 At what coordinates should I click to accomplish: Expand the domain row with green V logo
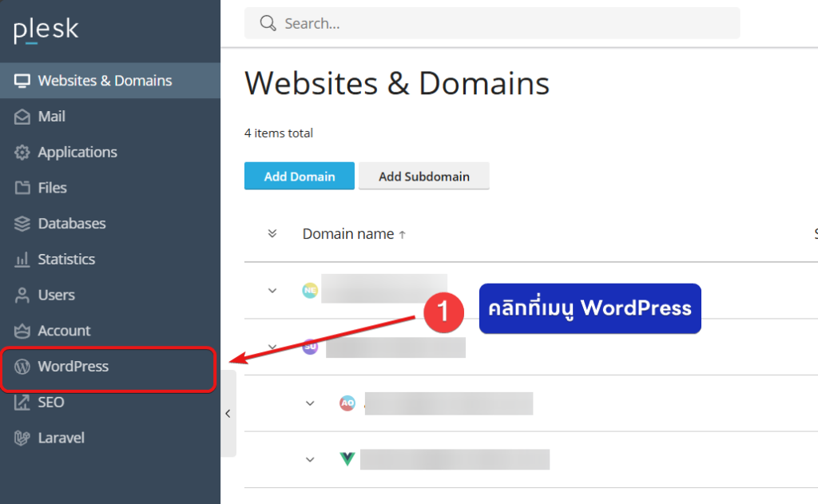click(x=311, y=459)
